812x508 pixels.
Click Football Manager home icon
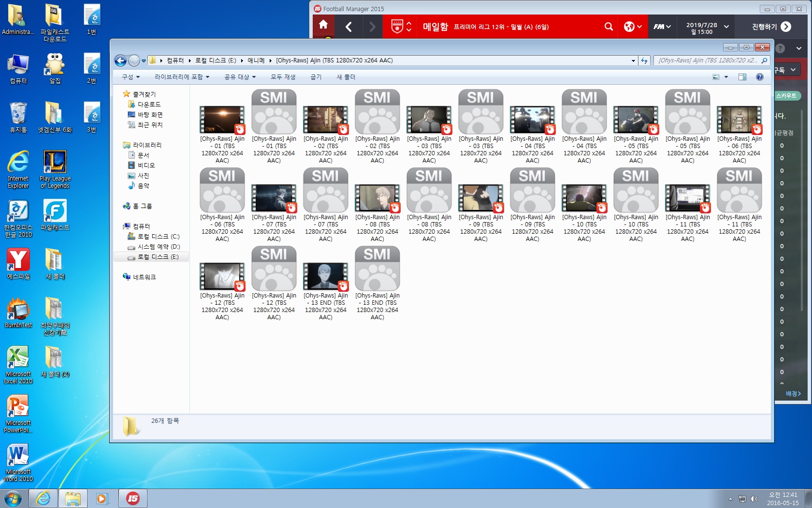323,26
